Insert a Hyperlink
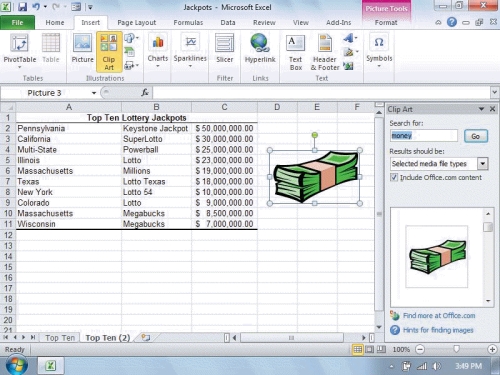Image resolution: width=500 pixels, height=375 pixels. click(260, 49)
